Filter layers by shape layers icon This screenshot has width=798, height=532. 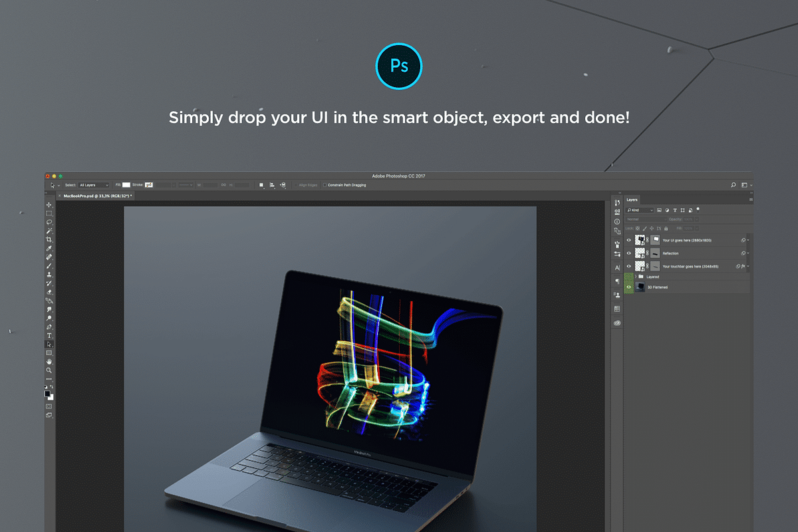point(682,210)
